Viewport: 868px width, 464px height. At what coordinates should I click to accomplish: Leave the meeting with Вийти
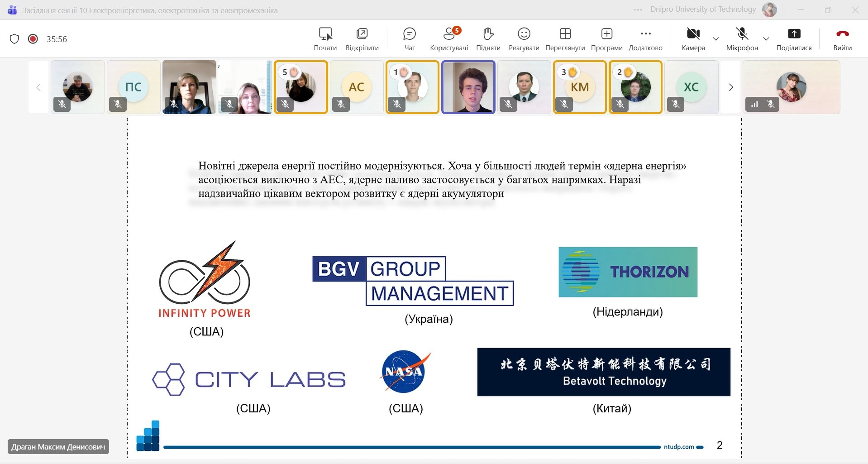[x=842, y=39]
